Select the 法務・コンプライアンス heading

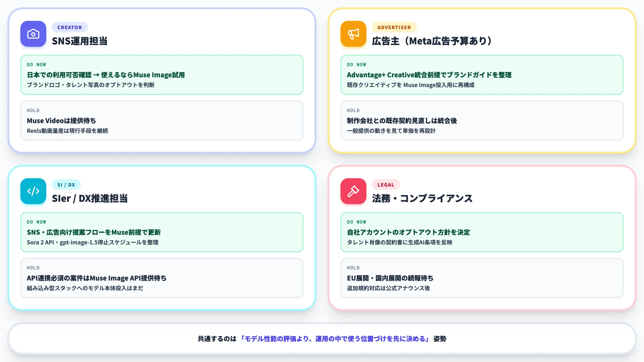coord(422,198)
